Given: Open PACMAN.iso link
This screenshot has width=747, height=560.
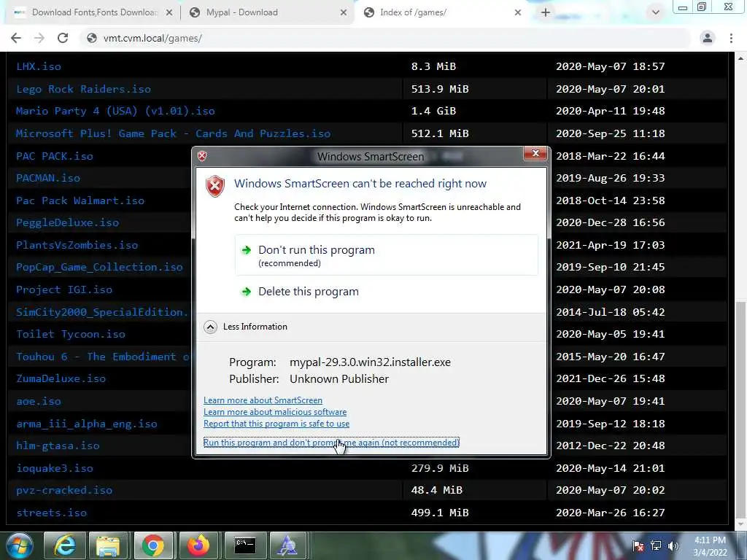Looking at the screenshot, I should (48, 178).
